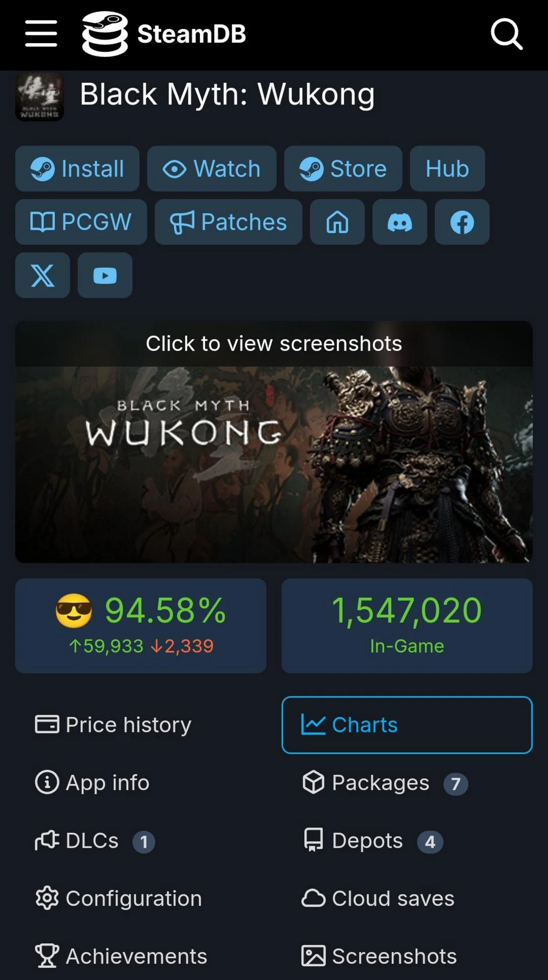This screenshot has height=980, width=548.
Task: Open the Facebook page icon
Action: coord(462,222)
